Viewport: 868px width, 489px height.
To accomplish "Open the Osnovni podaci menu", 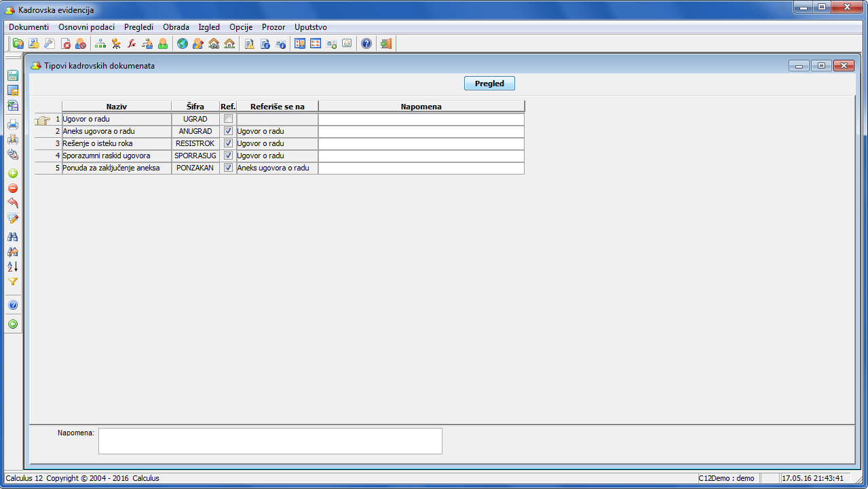I will 86,27.
